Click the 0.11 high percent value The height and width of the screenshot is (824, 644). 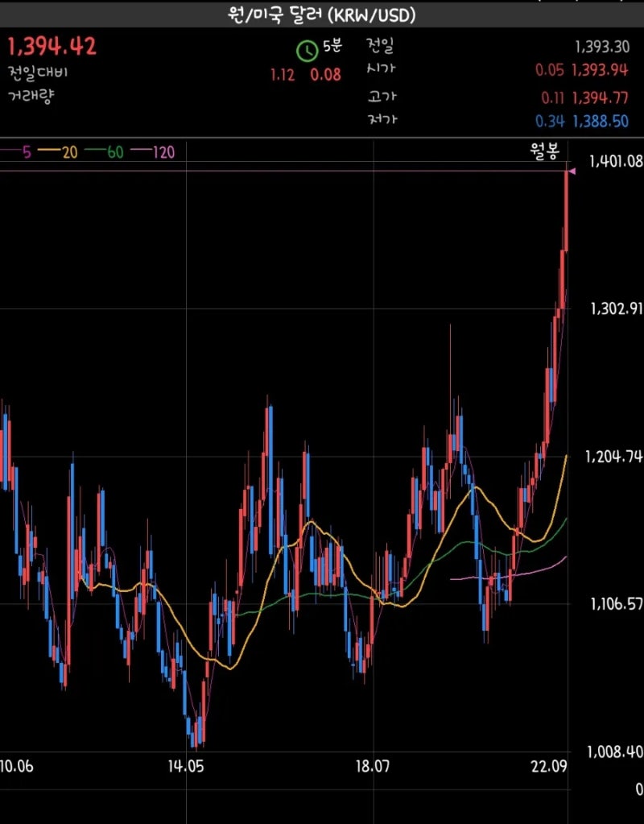[x=552, y=97]
